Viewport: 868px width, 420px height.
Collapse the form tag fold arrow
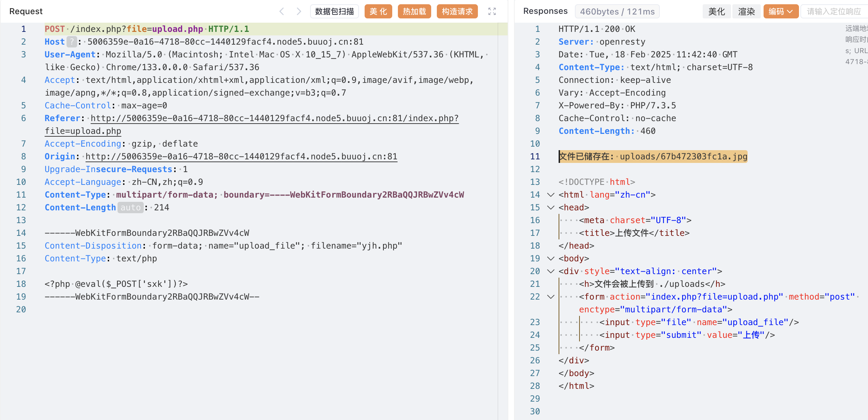pos(550,297)
